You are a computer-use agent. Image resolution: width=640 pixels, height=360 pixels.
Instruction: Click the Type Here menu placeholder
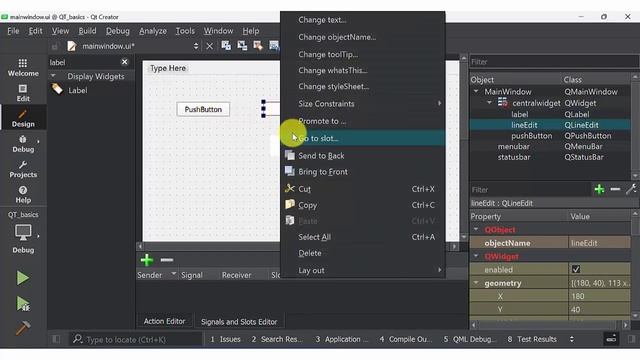(x=168, y=68)
